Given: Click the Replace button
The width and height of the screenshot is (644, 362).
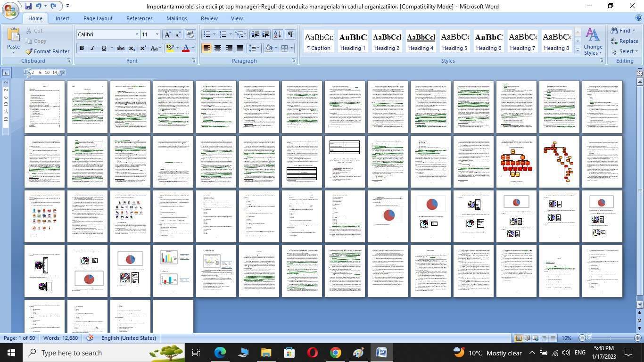Looking at the screenshot, I should [624, 41].
